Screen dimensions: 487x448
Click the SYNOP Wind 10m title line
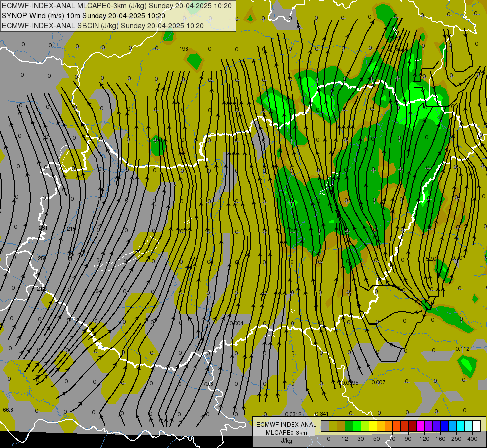(x=83, y=16)
